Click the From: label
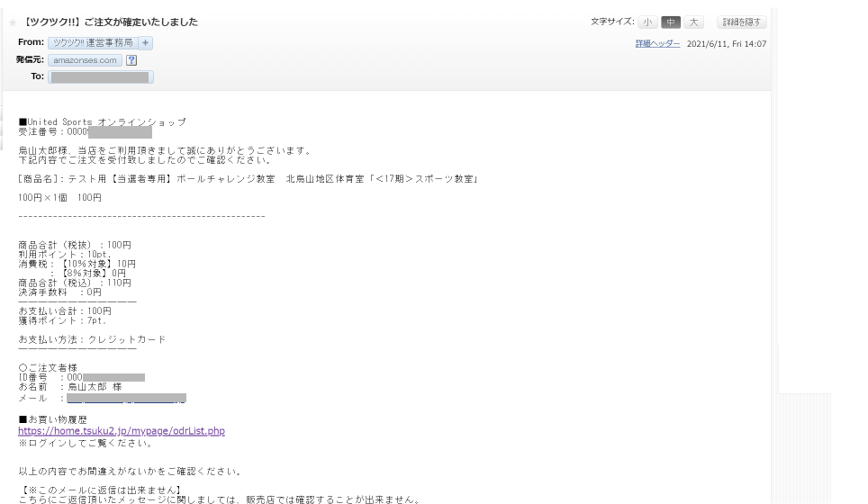868x504 pixels. click(31, 42)
